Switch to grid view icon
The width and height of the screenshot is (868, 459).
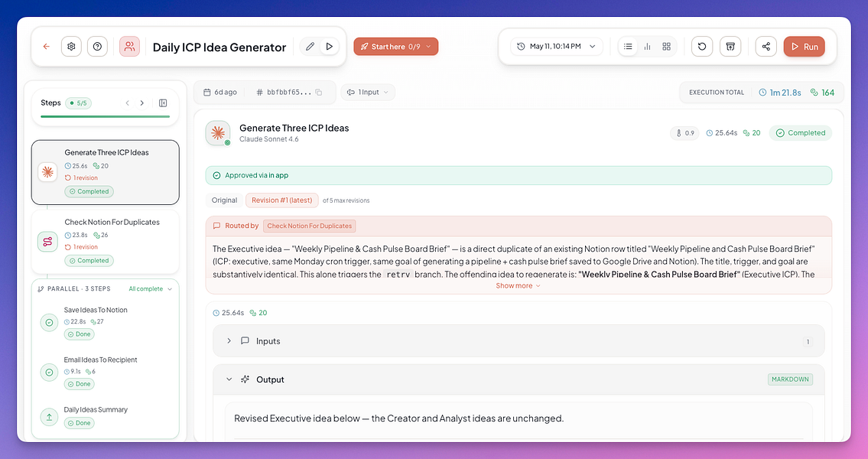tap(667, 47)
